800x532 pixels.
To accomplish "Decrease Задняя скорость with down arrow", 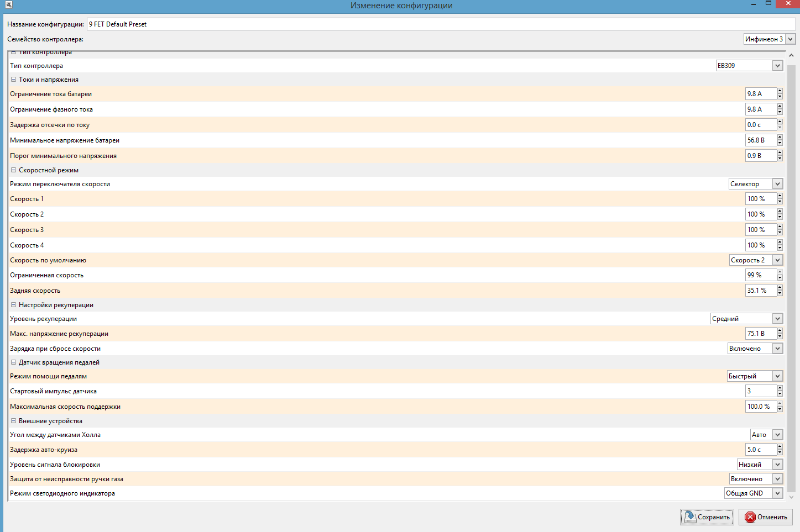I will (780, 293).
